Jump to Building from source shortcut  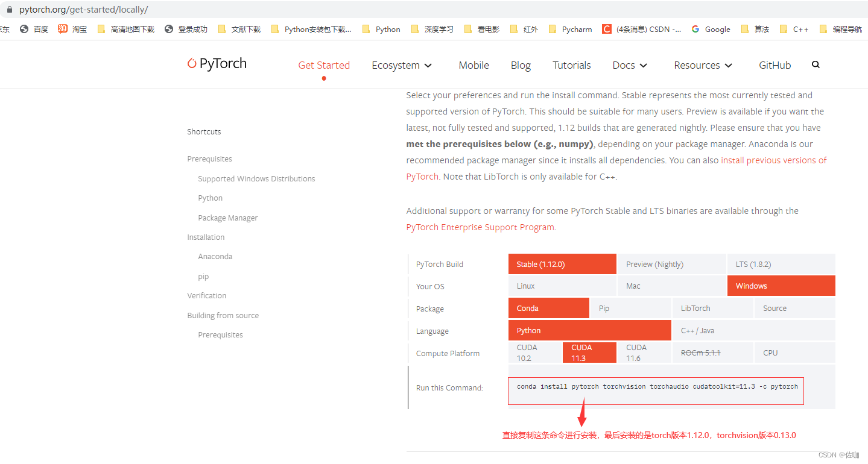(x=223, y=315)
